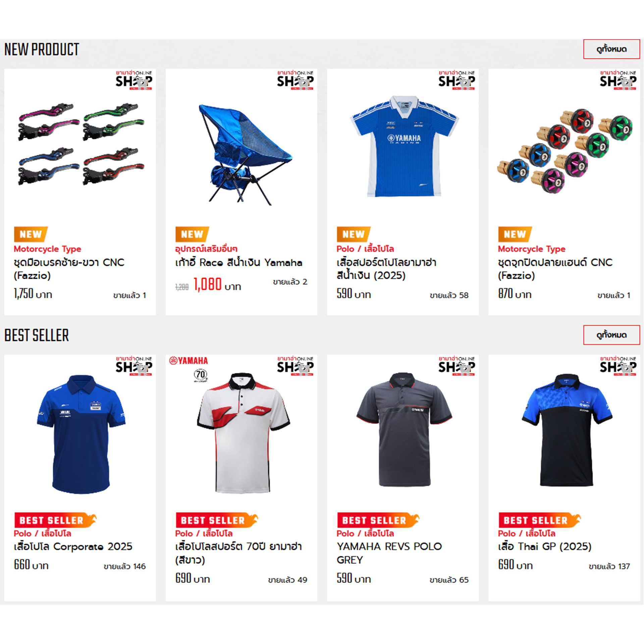
Task: Open the blue Race chair product image
Action: 245,155
